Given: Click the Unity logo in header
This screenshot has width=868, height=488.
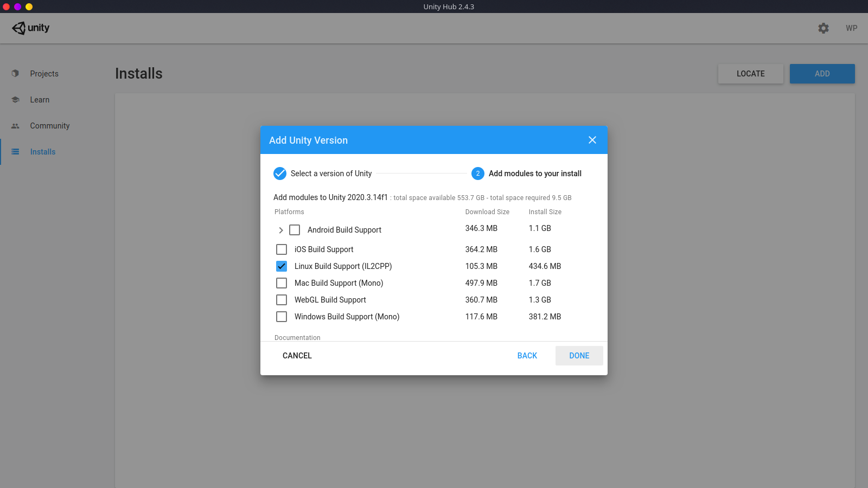Looking at the screenshot, I should tap(31, 28).
